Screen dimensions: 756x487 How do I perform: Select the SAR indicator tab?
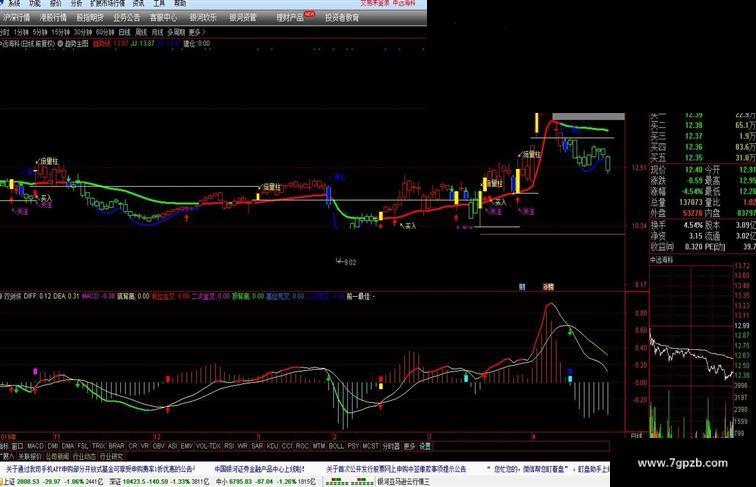coord(257,446)
